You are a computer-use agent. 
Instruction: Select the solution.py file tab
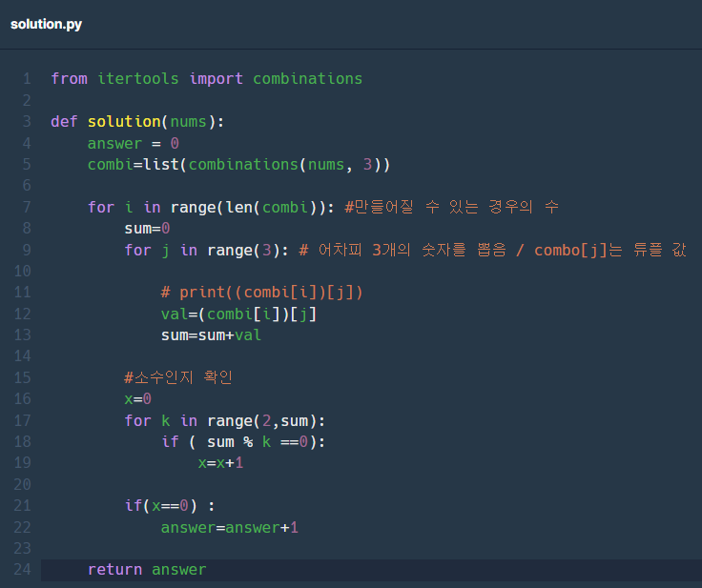click(x=46, y=24)
